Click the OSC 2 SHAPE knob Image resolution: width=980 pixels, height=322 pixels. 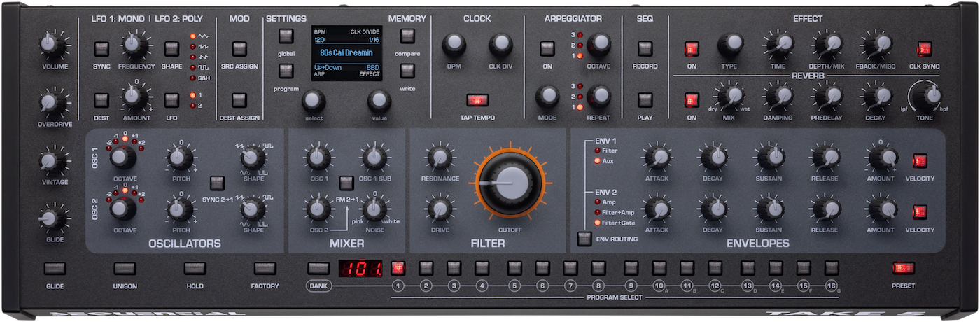[x=253, y=209]
